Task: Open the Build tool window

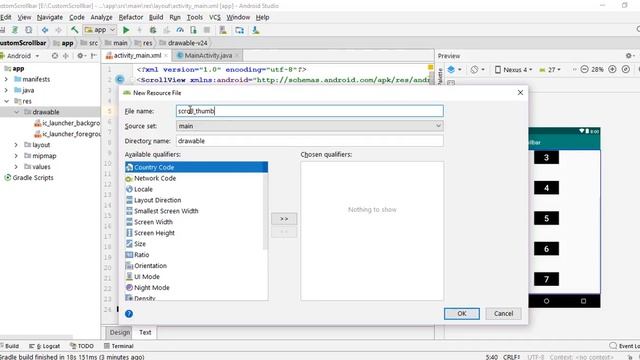Action: (x=10, y=346)
